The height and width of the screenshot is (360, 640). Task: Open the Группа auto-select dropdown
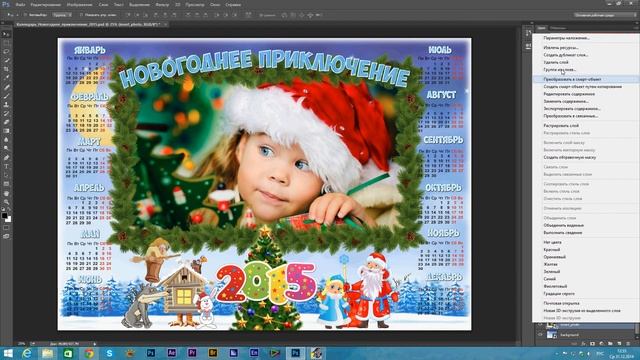[62, 15]
